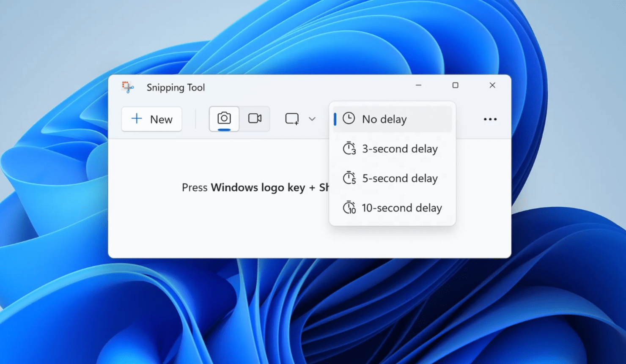Switch to Snip camera mode

(224, 119)
